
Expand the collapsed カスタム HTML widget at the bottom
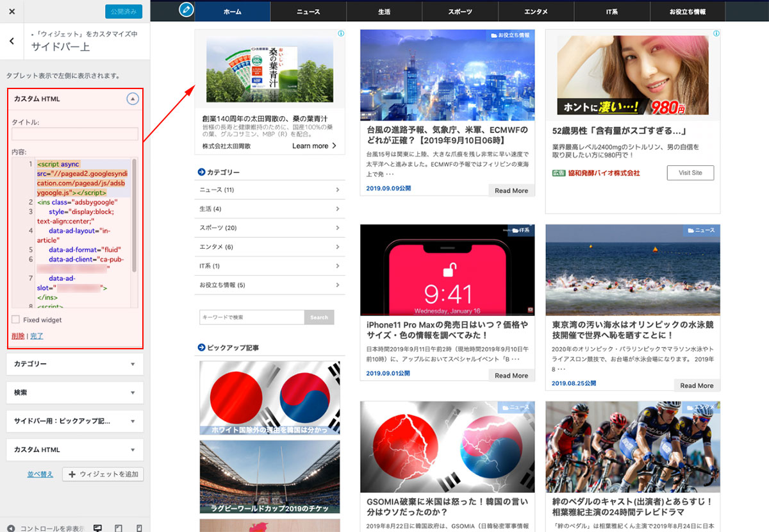[x=75, y=449]
